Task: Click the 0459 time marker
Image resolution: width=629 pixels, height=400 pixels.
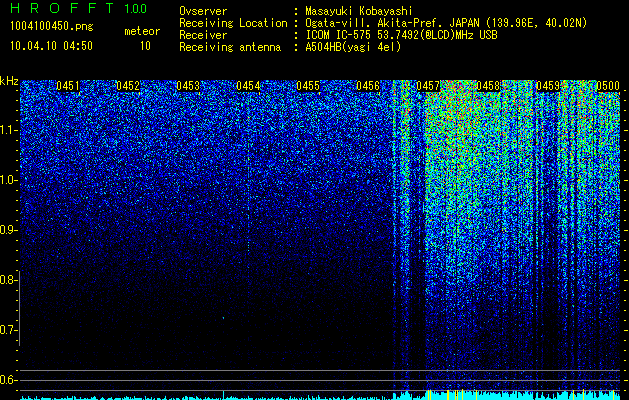Action: tap(548, 86)
